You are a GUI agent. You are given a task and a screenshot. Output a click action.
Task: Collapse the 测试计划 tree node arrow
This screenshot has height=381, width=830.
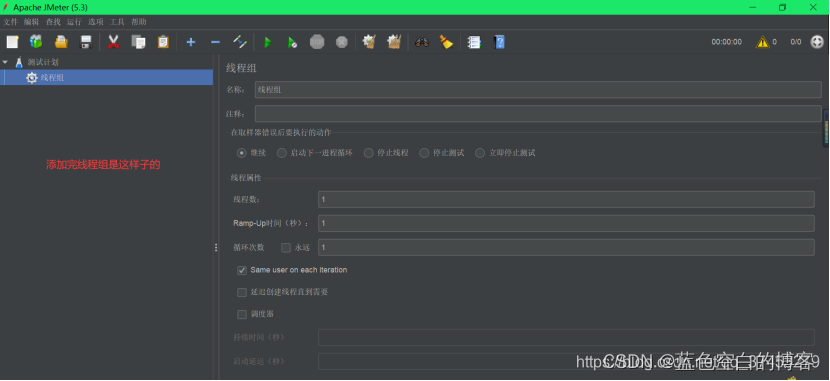click(x=5, y=62)
